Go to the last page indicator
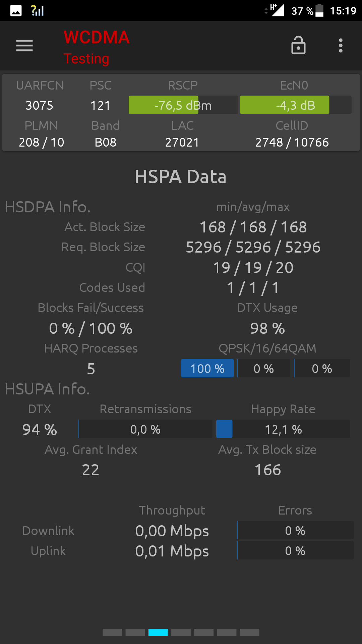Image resolution: width=362 pixels, height=644 pixels. pos(250,633)
